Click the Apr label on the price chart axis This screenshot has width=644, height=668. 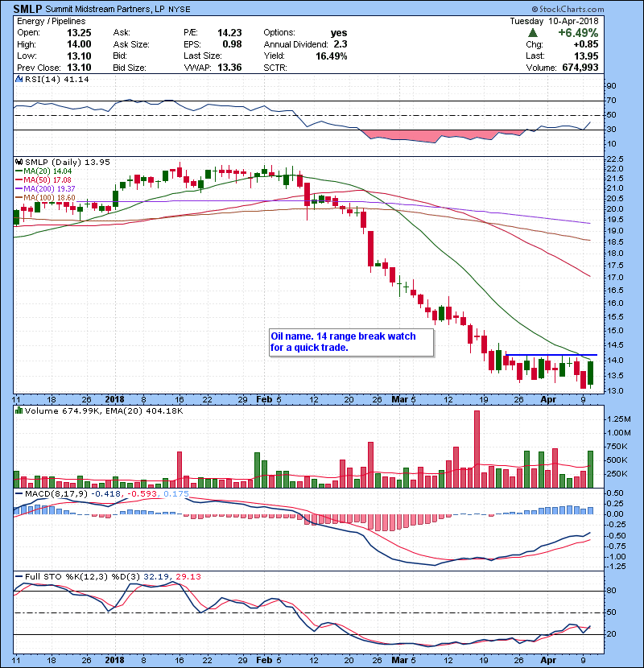click(548, 400)
